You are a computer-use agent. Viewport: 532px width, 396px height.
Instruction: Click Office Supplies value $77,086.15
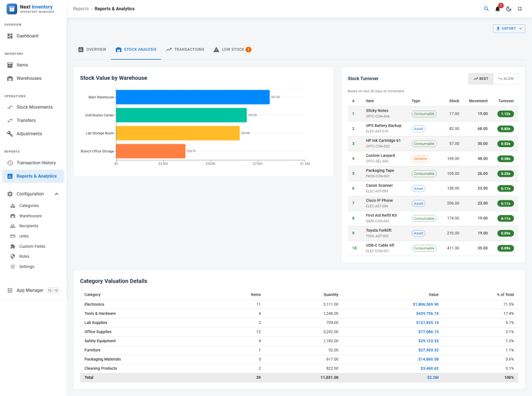[x=428, y=332]
